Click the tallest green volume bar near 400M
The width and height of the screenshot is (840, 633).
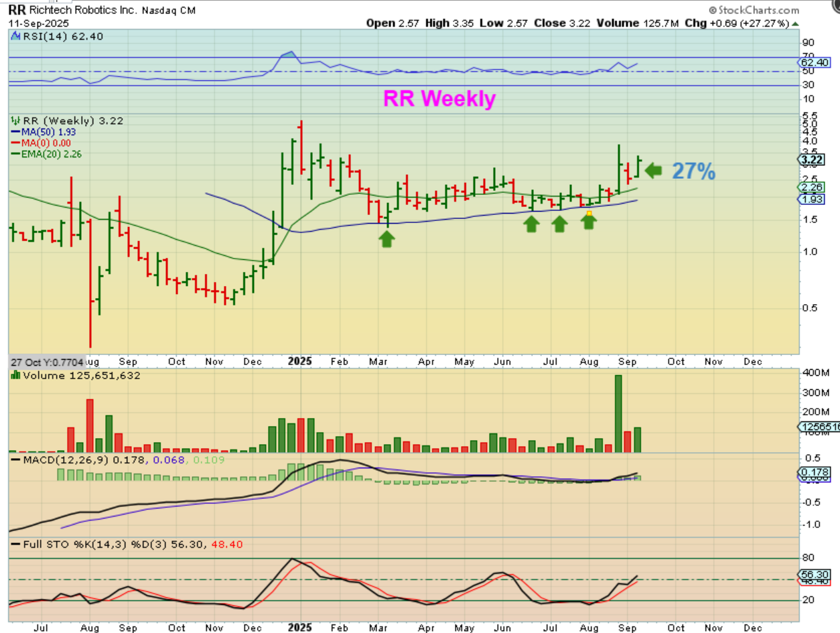coord(618,414)
